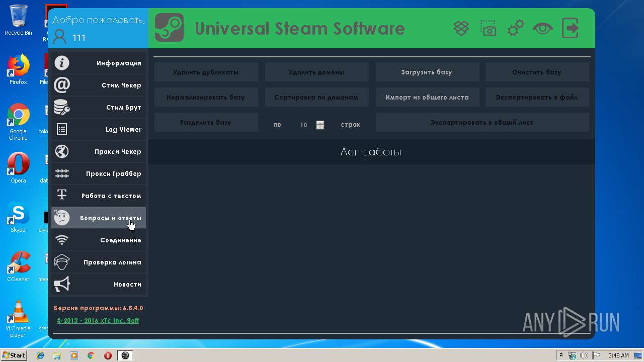Viewport: 644px width, 362px height.
Task: Click Удалить дубликаты button
Action: pyautogui.click(x=206, y=72)
